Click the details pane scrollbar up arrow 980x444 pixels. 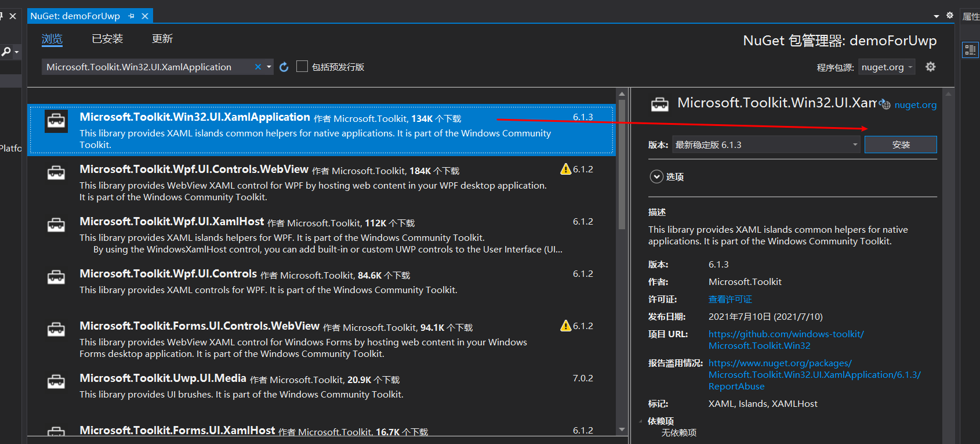click(x=949, y=94)
